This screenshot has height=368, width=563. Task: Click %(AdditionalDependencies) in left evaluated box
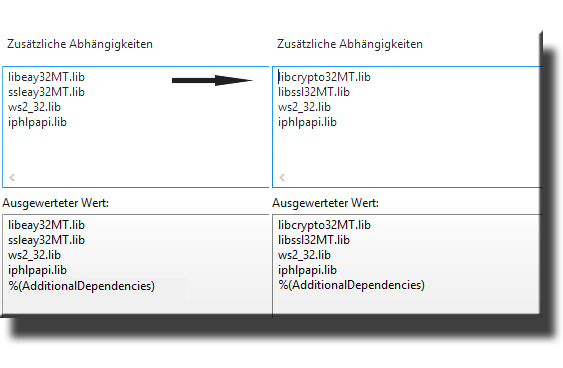(82, 286)
